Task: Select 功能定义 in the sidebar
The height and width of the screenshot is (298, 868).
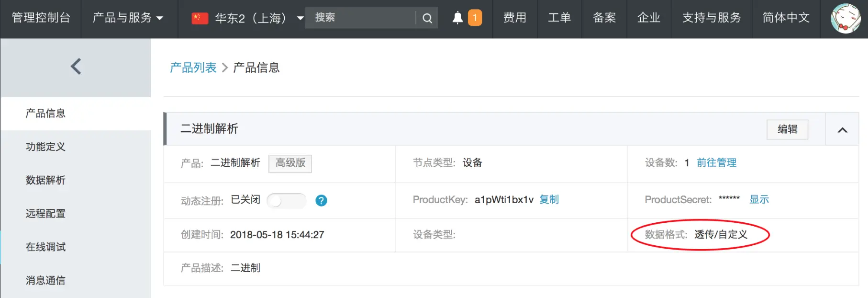Action: [x=45, y=147]
